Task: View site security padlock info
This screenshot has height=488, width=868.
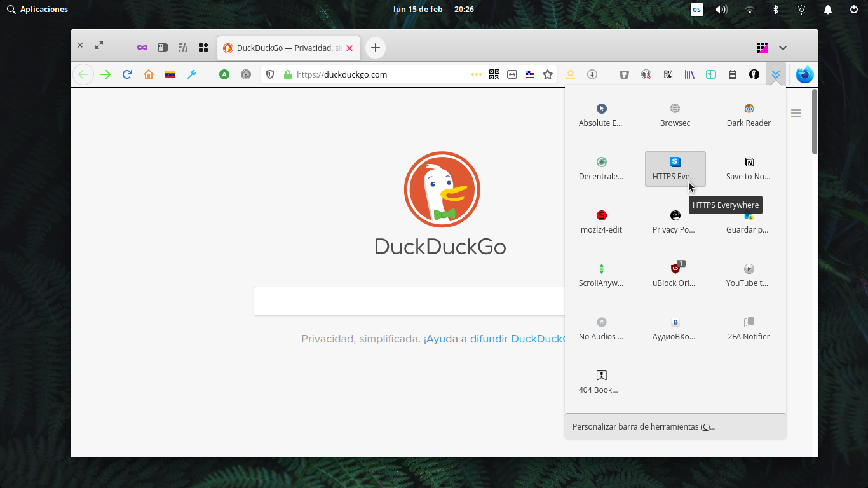Action: point(288,74)
